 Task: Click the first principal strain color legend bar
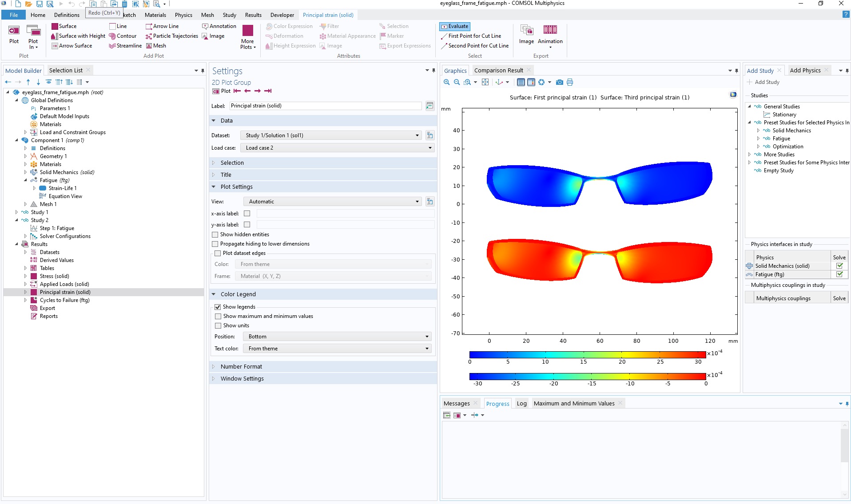click(x=587, y=354)
